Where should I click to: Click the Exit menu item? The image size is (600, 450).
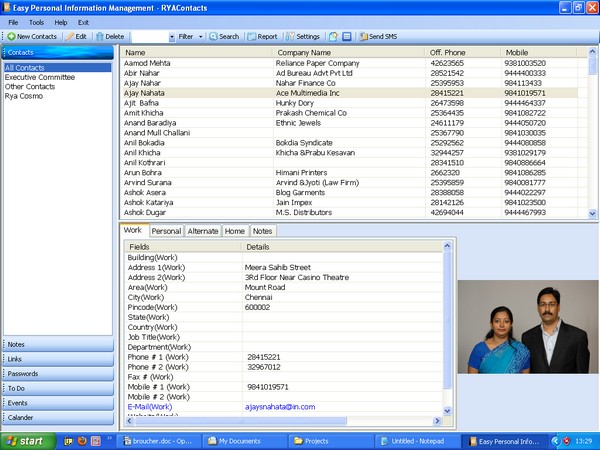coord(83,23)
